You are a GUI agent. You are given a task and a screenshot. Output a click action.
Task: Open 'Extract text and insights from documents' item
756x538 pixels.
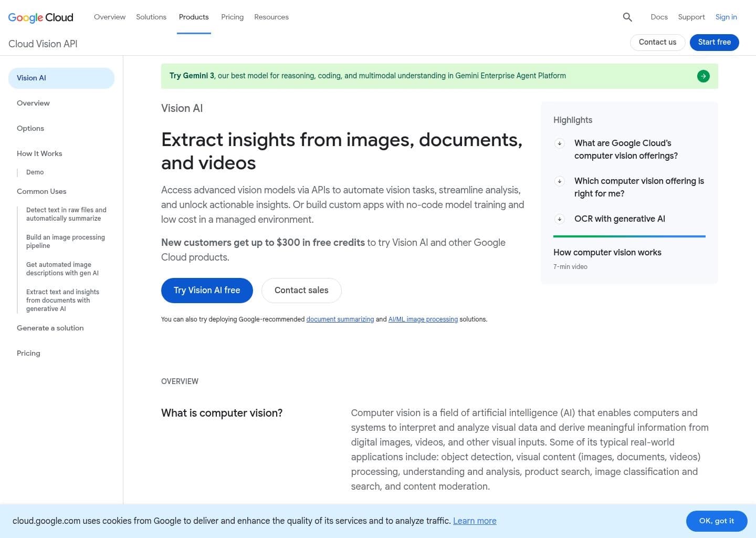[x=62, y=300]
